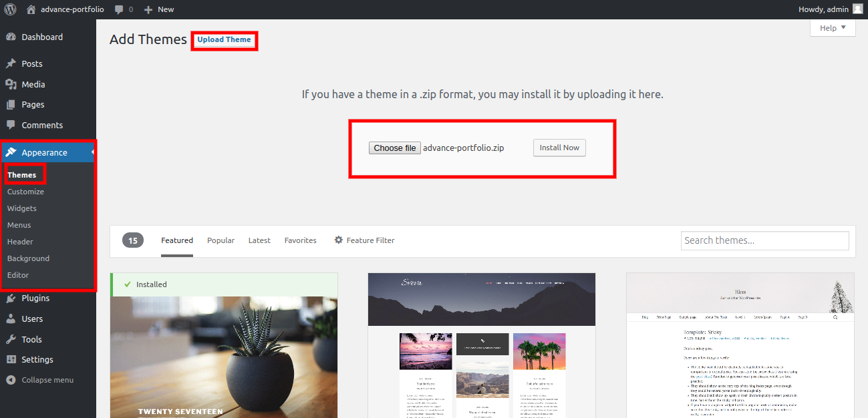Click the theme count badge 15
The image size is (868, 418).
point(133,240)
